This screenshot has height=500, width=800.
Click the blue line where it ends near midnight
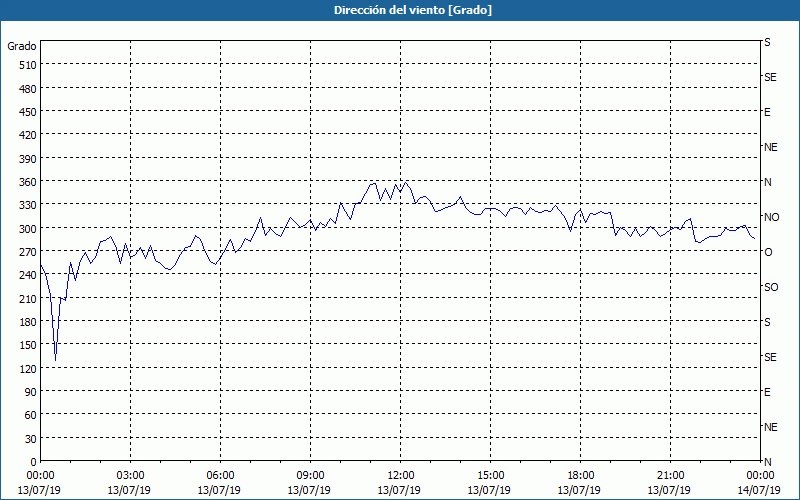click(x=754, y=238)
